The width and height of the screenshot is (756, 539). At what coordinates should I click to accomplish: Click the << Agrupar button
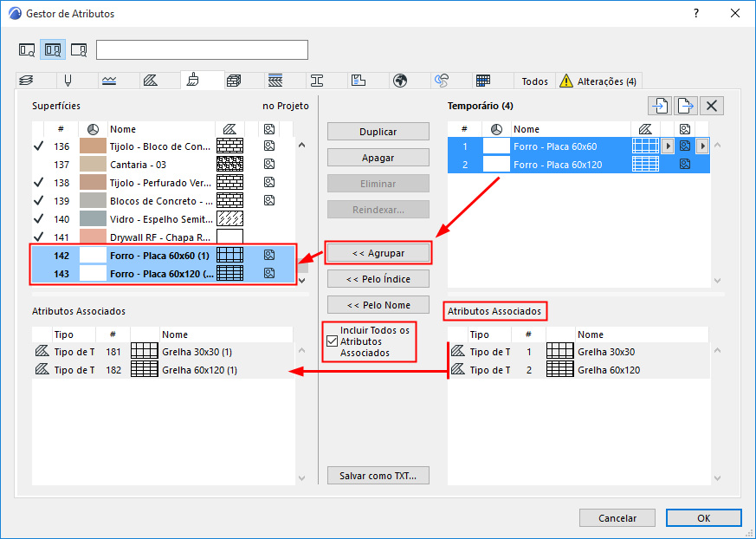coord(378,253)
